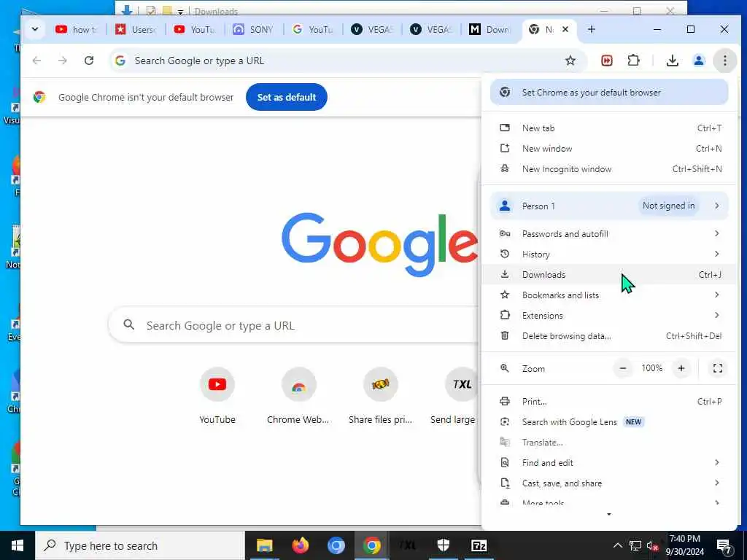Close the current New Tab tab
Viewport: 747px width, 560px height.
(565, 29)
